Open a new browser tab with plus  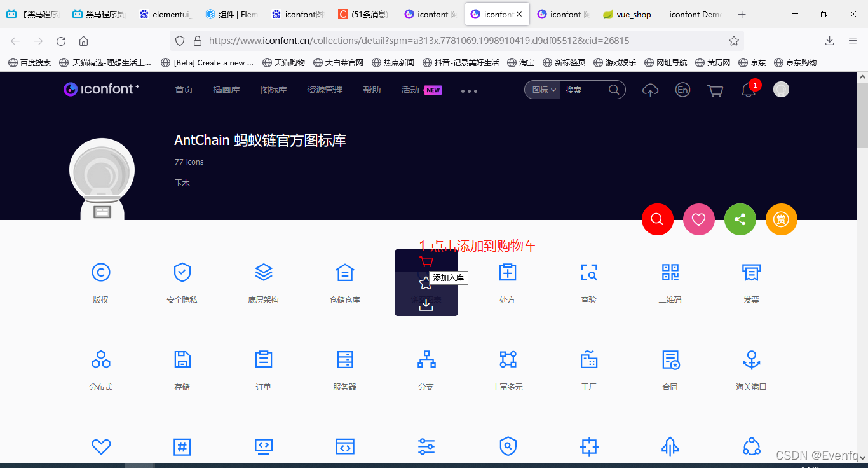pyautogui.click(x=742, y=14)
